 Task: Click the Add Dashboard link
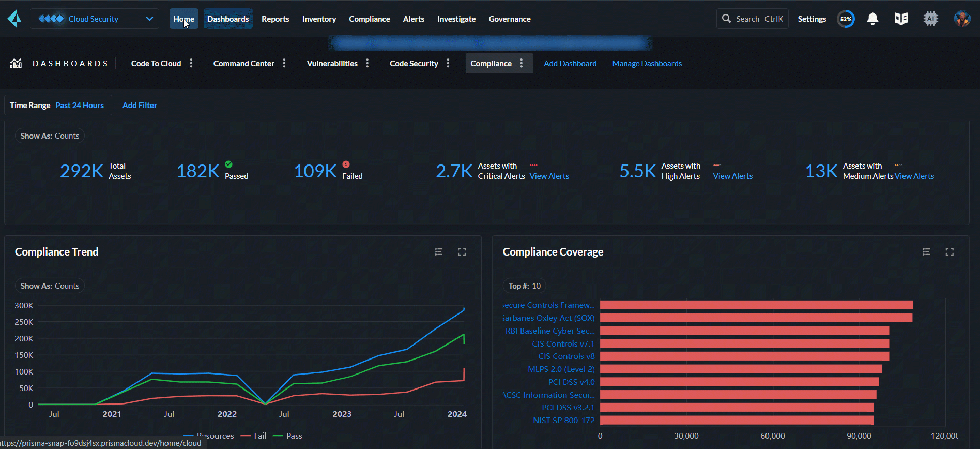point(570,64)
